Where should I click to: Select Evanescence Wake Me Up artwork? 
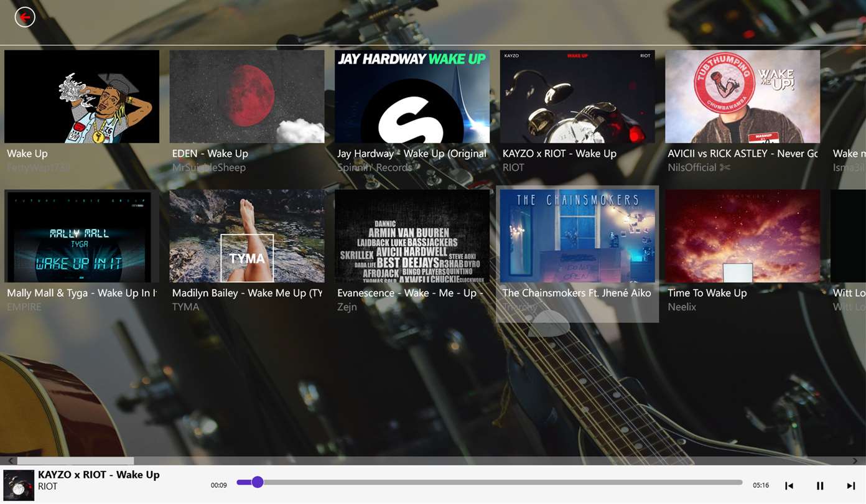point(412,236)
